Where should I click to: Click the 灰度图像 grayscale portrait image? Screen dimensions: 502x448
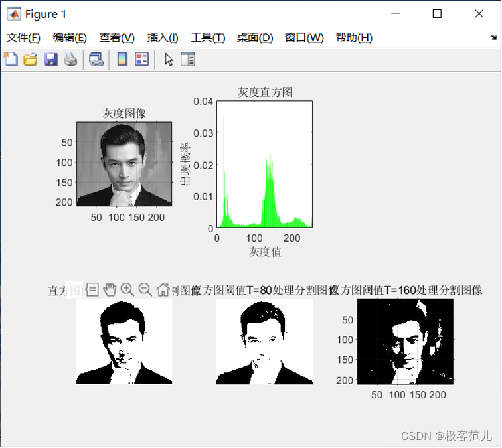click(124, 164)
